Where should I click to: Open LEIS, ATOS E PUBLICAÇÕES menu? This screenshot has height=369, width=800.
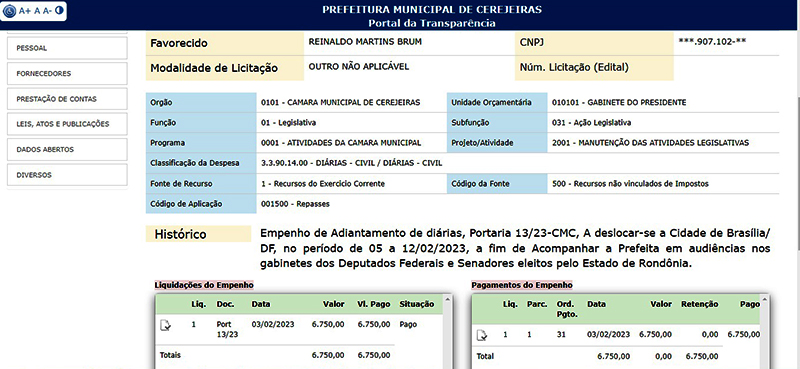pos(67,124)
